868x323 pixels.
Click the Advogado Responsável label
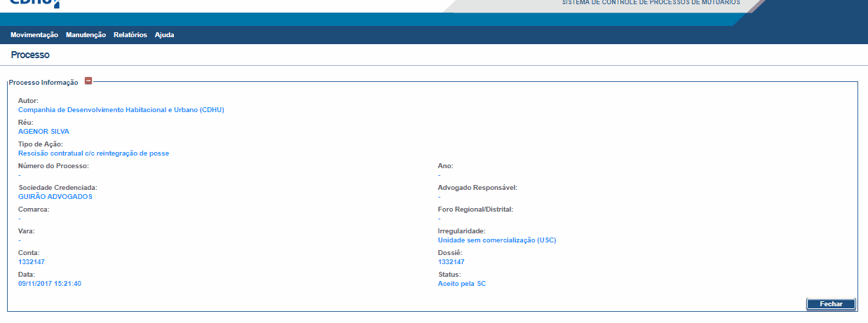[x=477, y=188]
